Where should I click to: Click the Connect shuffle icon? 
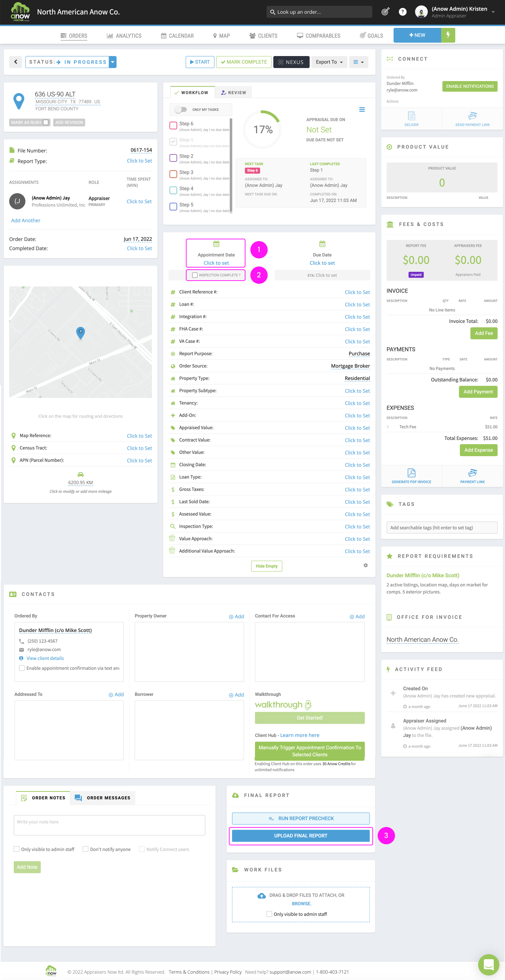click(390, 59)
